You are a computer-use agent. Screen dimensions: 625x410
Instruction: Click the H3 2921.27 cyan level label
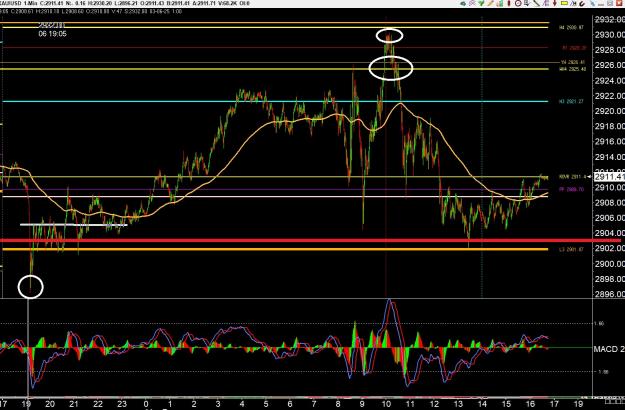tap(572, 102)
